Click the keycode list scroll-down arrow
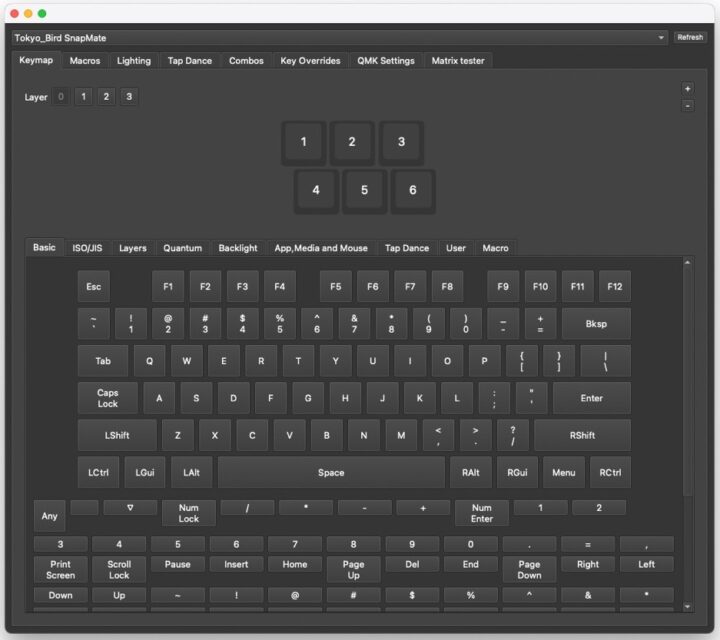 (687, 606)
